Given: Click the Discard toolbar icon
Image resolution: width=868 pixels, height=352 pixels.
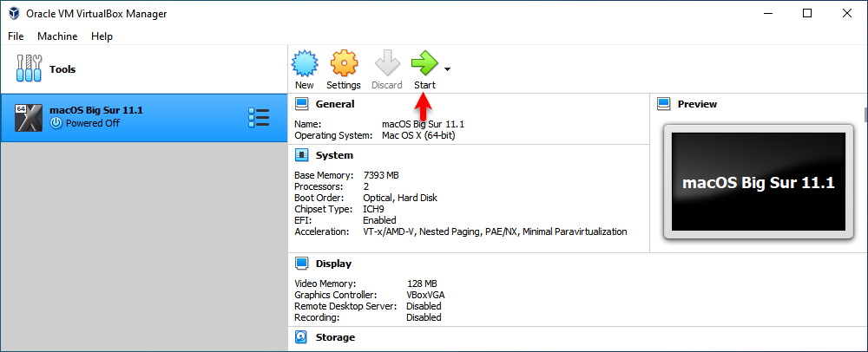Looking at the screenshot, I should coord(387,63).
